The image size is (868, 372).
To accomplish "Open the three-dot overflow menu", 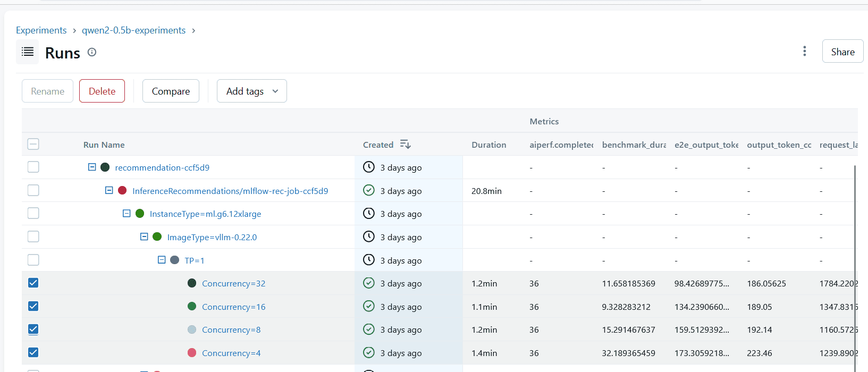I will click(x=804, y=51).
